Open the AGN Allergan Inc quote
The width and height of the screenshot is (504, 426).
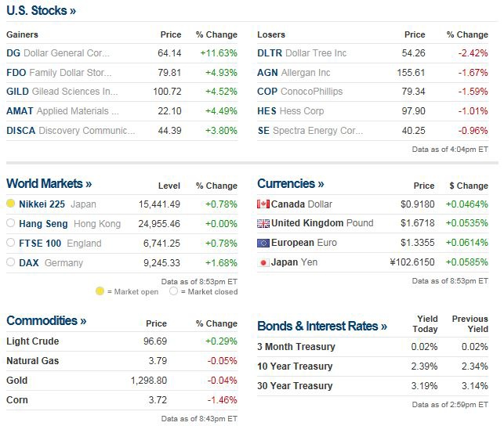(294, 73)
